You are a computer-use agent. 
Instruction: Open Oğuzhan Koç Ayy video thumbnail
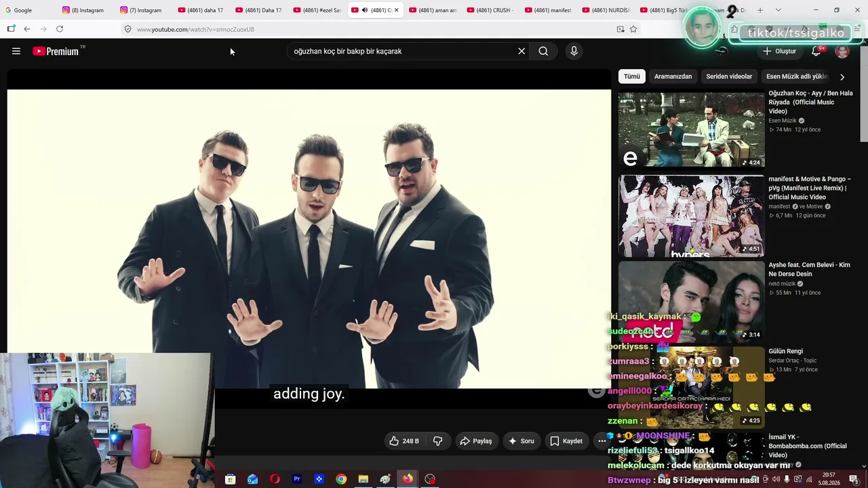691,129
